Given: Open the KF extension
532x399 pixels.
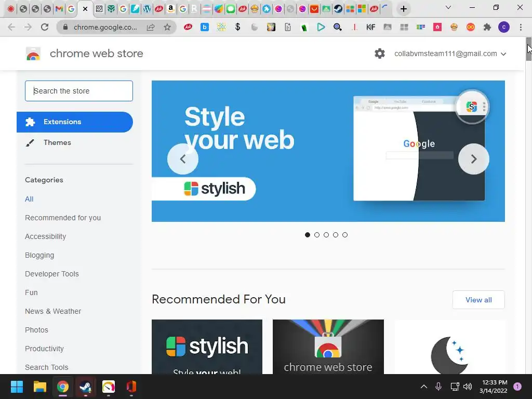Looking at the screenshot, I should click(x=370, y=27).
